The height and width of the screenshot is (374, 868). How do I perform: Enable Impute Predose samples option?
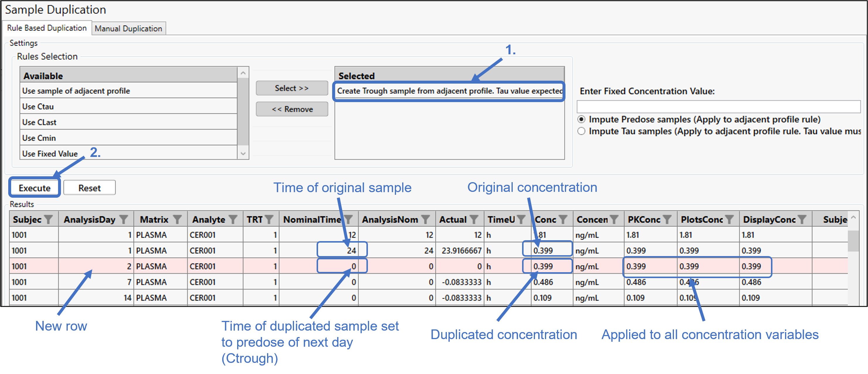582,119
